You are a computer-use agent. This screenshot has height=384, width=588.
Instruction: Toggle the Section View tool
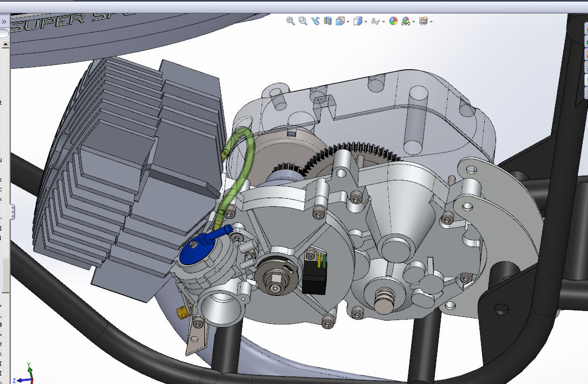click(327, 21)
